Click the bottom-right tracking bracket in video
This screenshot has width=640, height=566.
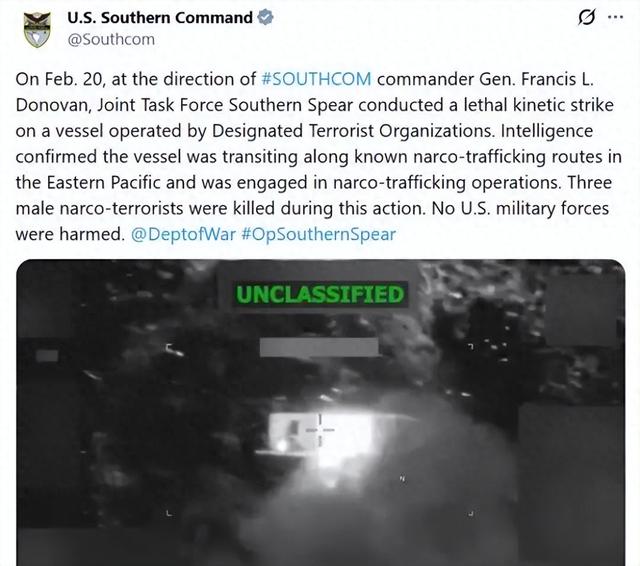(471, 513)
